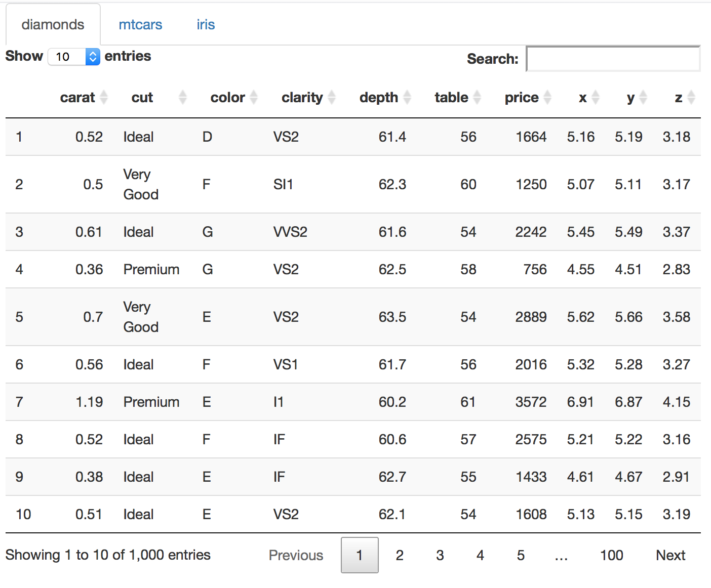Sort rows by depth sort arrows
The height and width of the screenshot is (588, 711).
(407, 97)
